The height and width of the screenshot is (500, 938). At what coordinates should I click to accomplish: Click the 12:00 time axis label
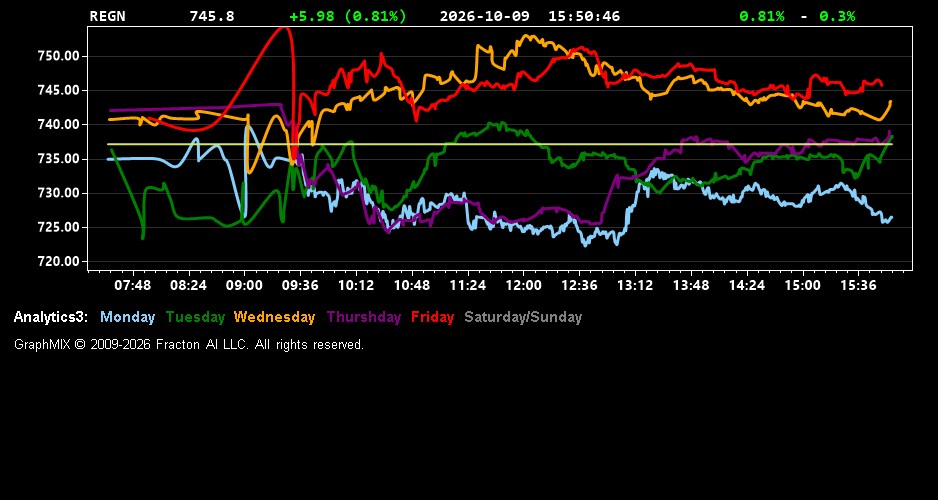click(523, 285)
